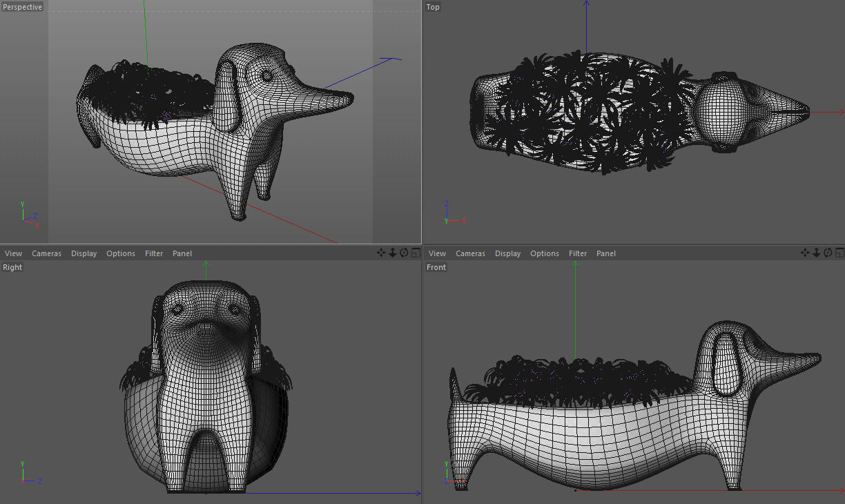Image resolution: width=845 pixels, height=504 pixels.
Task: Click the rotate camera icon in Front viewport
Action: pos(828,253)
